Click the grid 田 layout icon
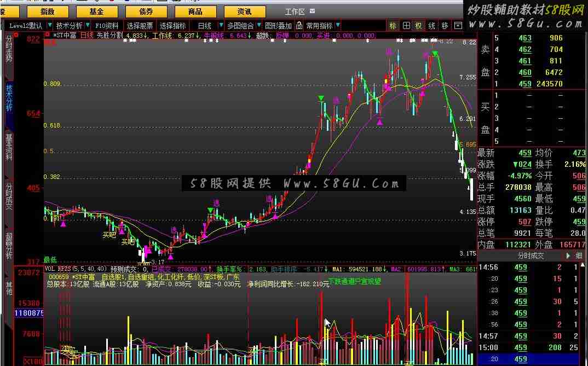This screenshot has width=588, height=366. pyautogui.click(x=406, y=26)
